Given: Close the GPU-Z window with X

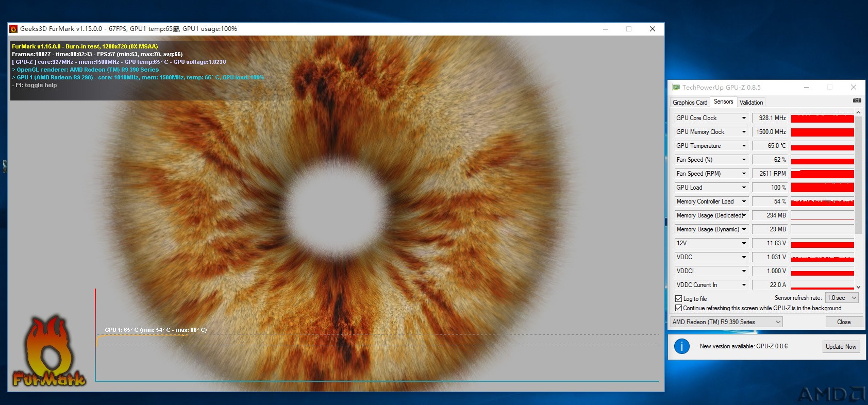Looking at the screenshot, I should coord(854,87).
